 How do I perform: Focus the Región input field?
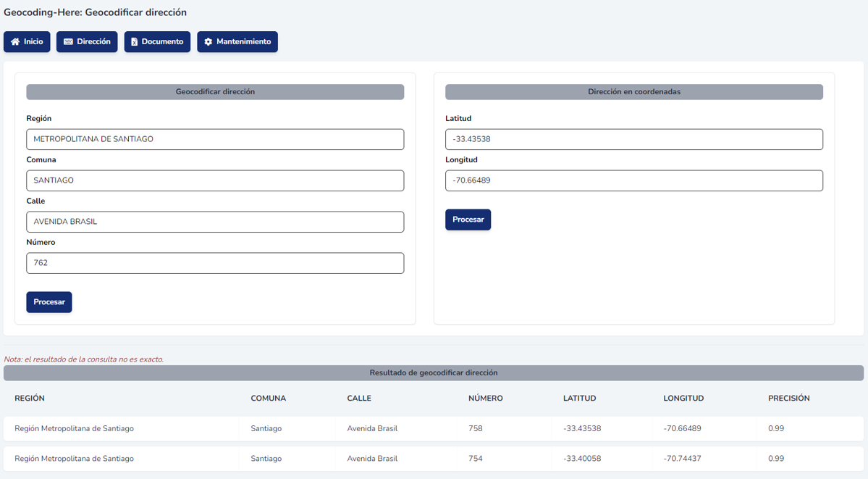(215, 139)
